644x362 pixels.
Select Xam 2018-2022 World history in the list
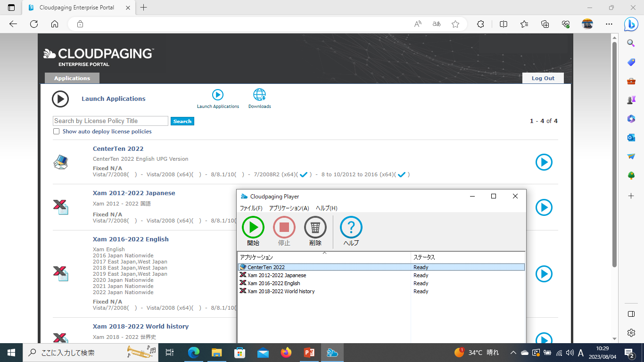click(x=280, y=291)
